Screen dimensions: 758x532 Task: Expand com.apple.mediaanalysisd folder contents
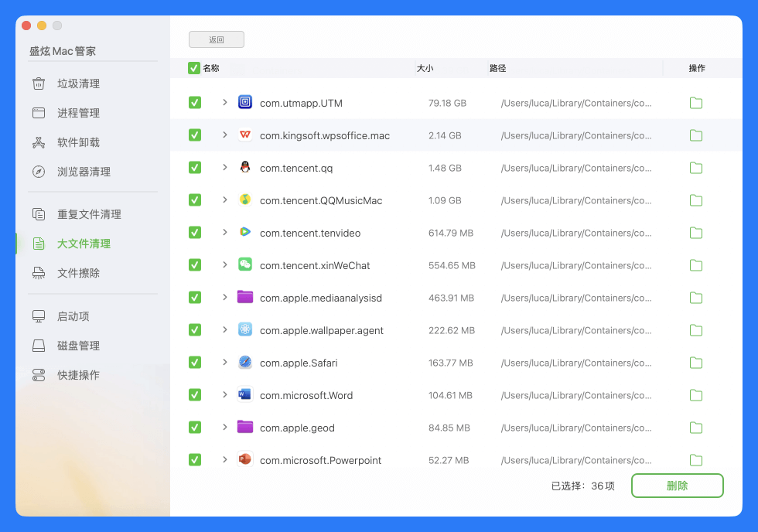pyautogui.click(x=225, y=298)
